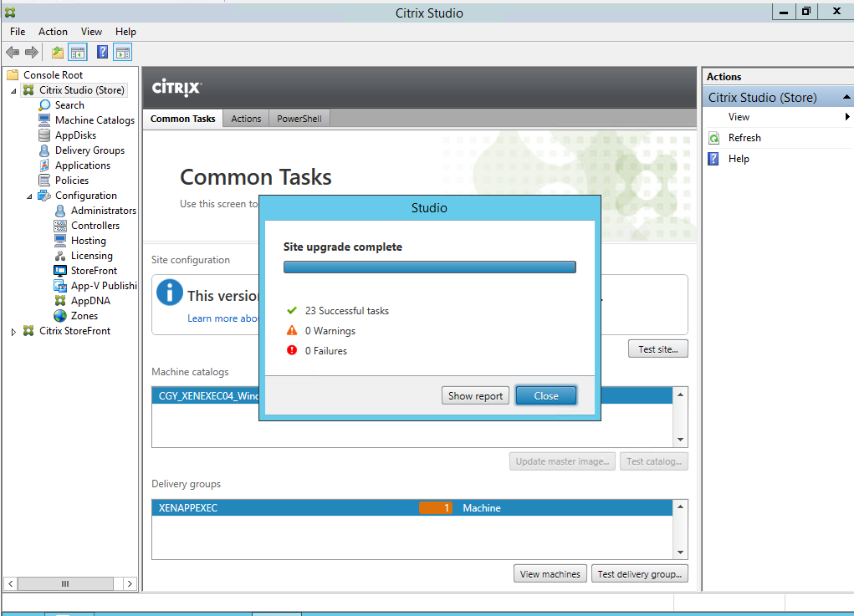The height and width of the screenshot is (616, 854).
Task: Click the "23 Successful tasks" text
Action: pyautogui.click(x=347, y=311)
